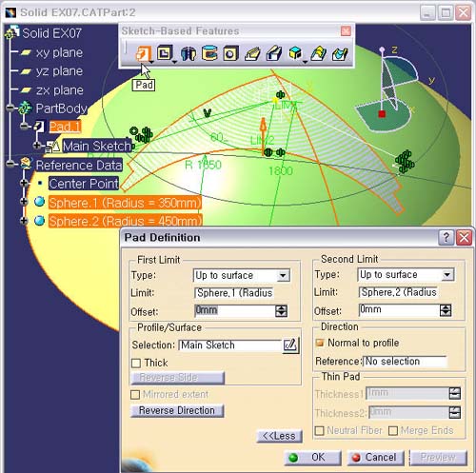Select the Removed Multi-sections Solid icon
The image size is (476, 473).
[x=340, y=53]
